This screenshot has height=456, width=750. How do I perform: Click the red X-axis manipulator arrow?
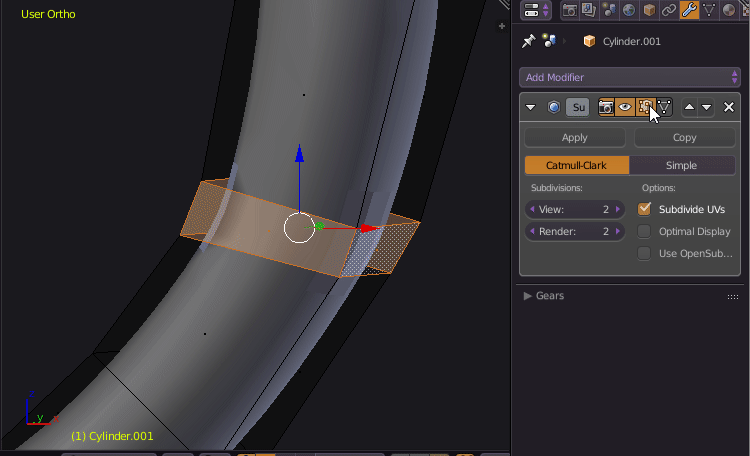(x=369, y=228)
